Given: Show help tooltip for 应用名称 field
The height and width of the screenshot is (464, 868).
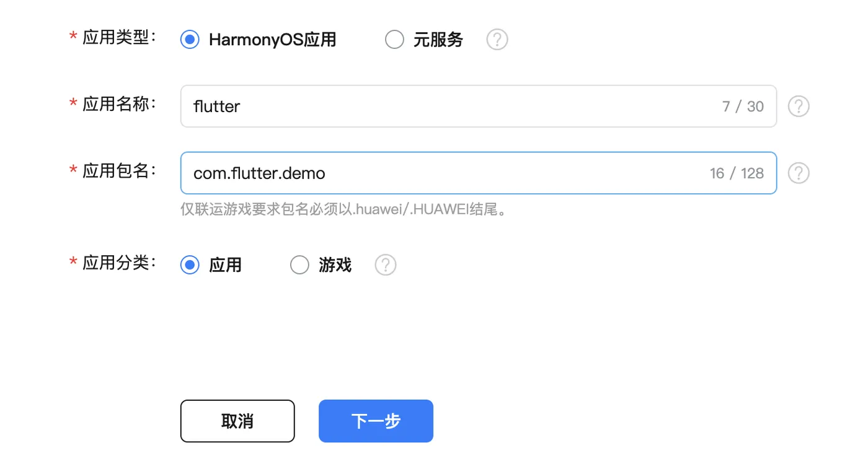Looking at the screenshot, I should click(799, 107).
